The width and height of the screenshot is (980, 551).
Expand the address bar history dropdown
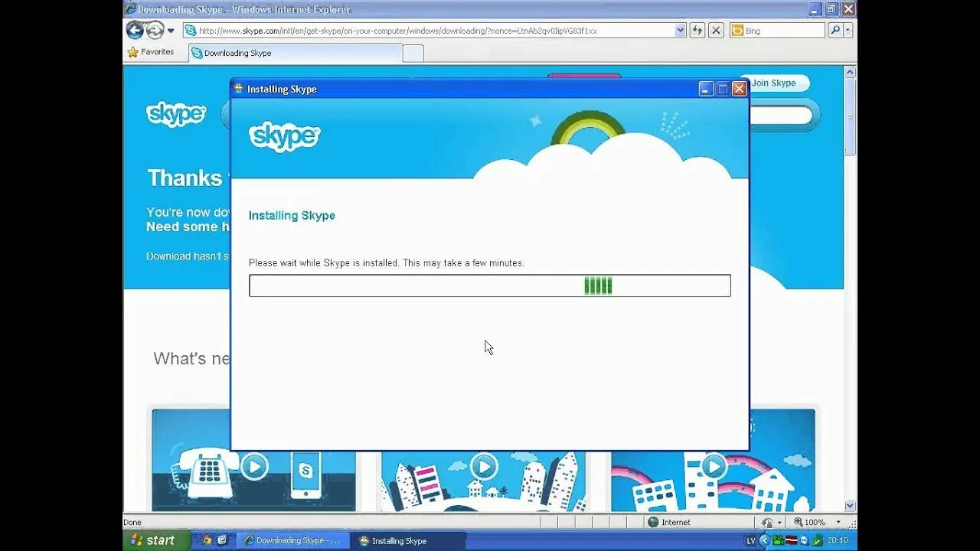pyautogui.click(x=680, y=31)
